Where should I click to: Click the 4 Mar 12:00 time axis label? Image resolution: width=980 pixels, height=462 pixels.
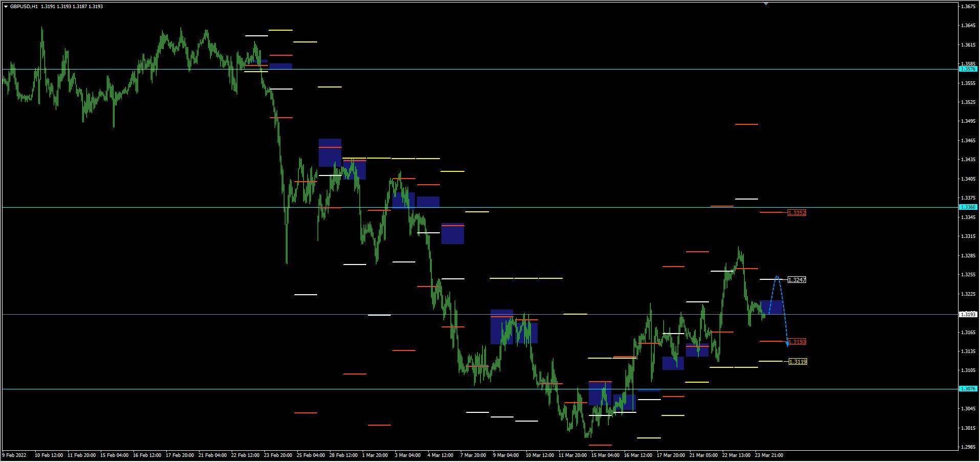coord(440,455)
